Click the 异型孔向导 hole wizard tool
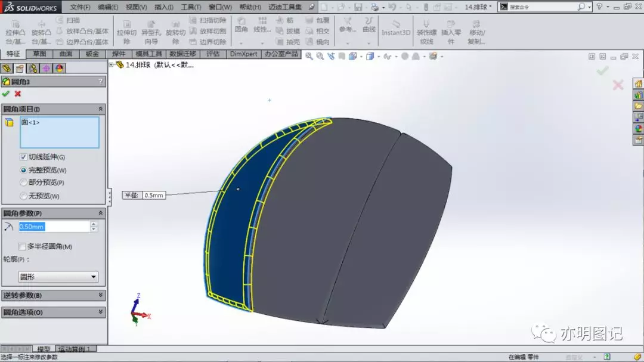The width and height of the screenshot is (644, 362). [x=151, y=32]
